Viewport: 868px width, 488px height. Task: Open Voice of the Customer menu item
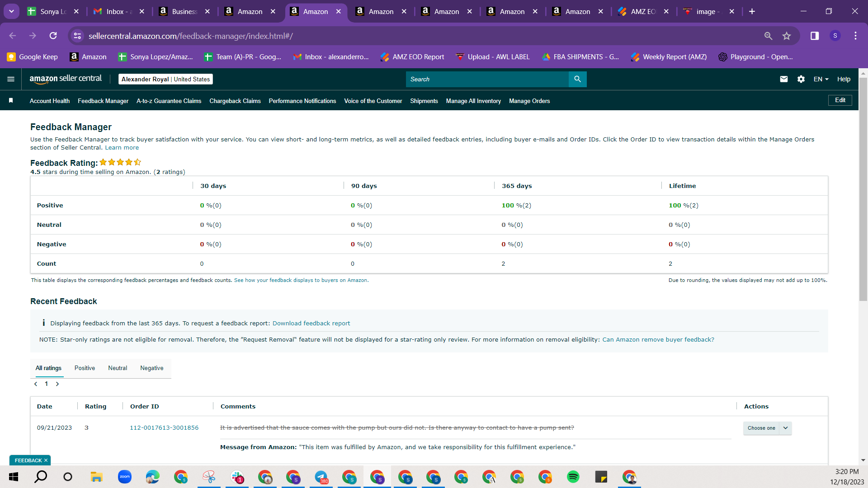pos(373,101)
